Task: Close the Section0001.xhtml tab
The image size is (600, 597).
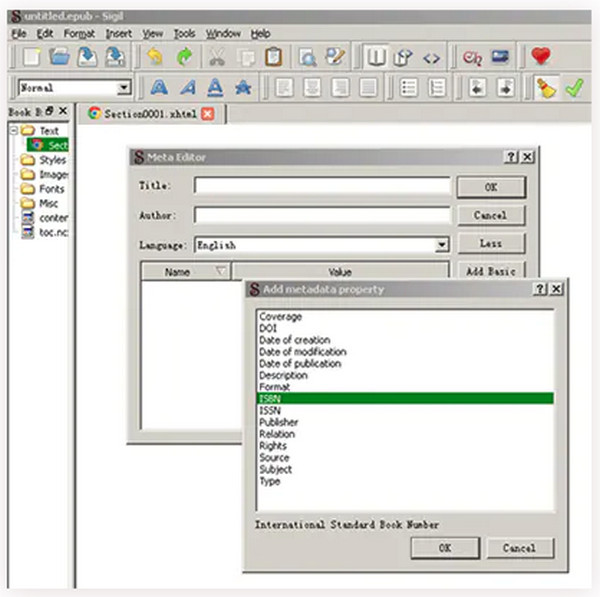Action: (208, 114)
